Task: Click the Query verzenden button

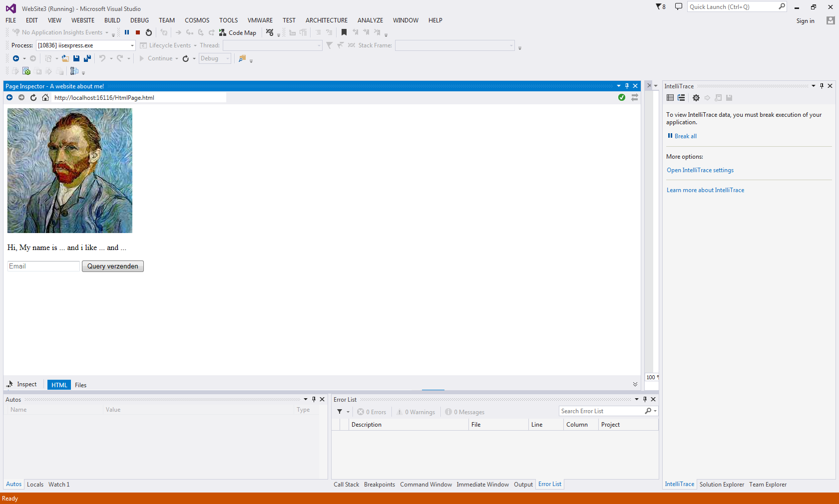Action: 112,266
